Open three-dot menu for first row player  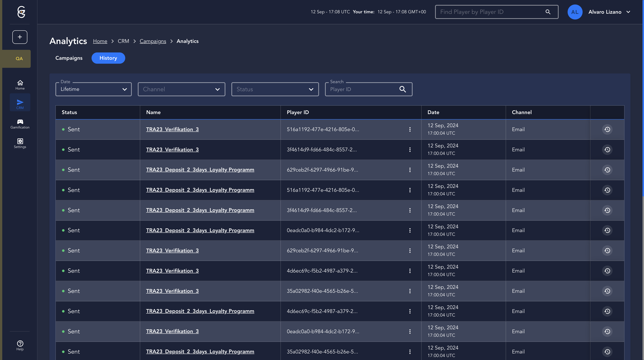(410, 129)
